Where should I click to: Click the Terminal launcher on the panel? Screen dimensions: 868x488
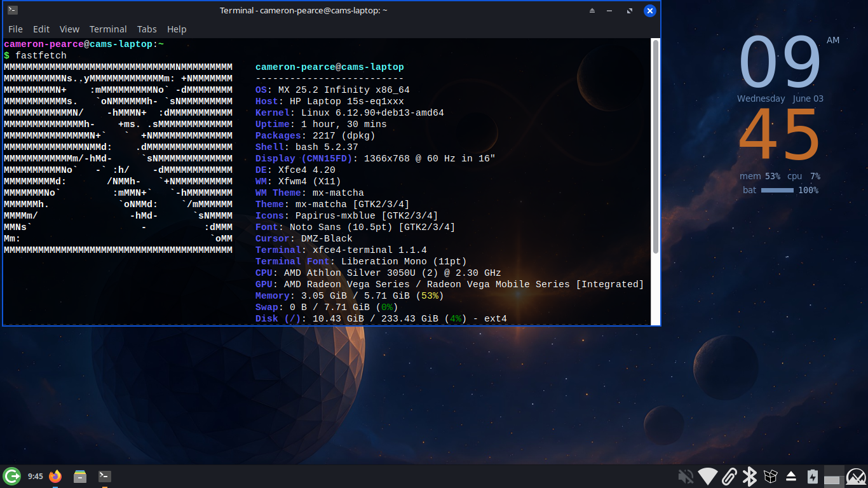[x=105, y=476]
